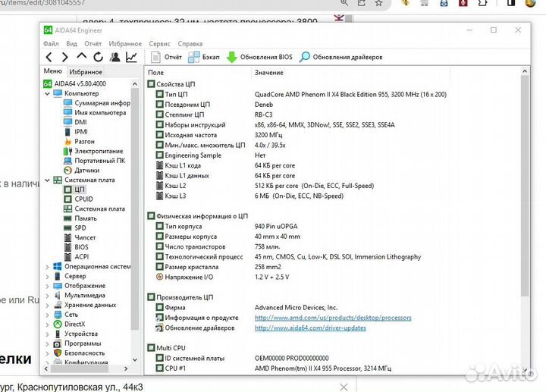This screenshot has width=546, height=392.
Task: Switch to the Избранное tab
Action: point(86,71)
